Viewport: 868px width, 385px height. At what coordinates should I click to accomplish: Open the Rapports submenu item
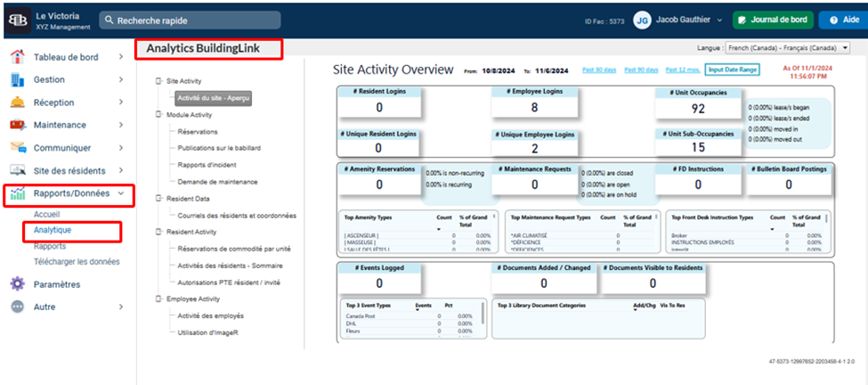(50, 246)
